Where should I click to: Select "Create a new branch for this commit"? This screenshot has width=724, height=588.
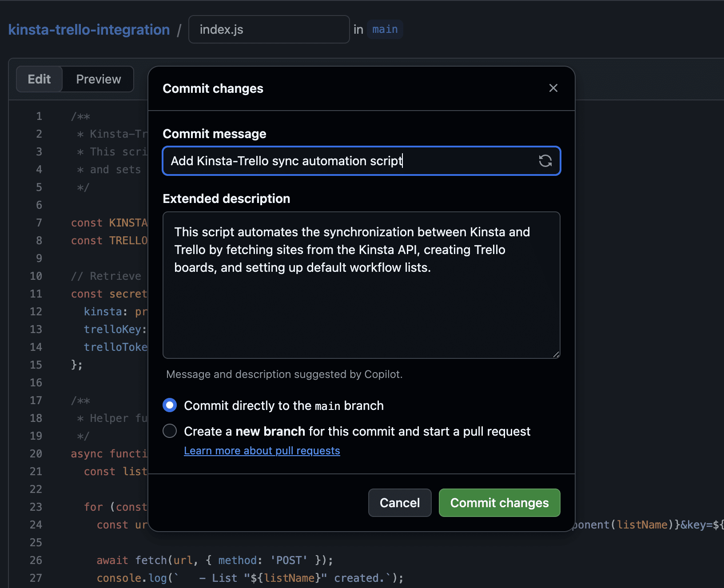(x=169, y=430)
